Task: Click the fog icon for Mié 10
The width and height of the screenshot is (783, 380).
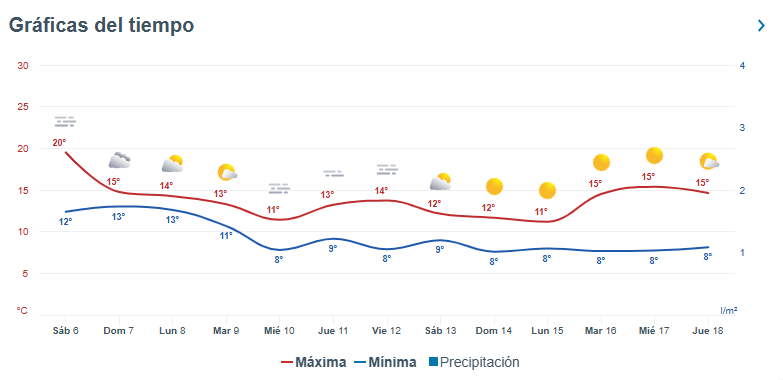Action: click(279, 188)
